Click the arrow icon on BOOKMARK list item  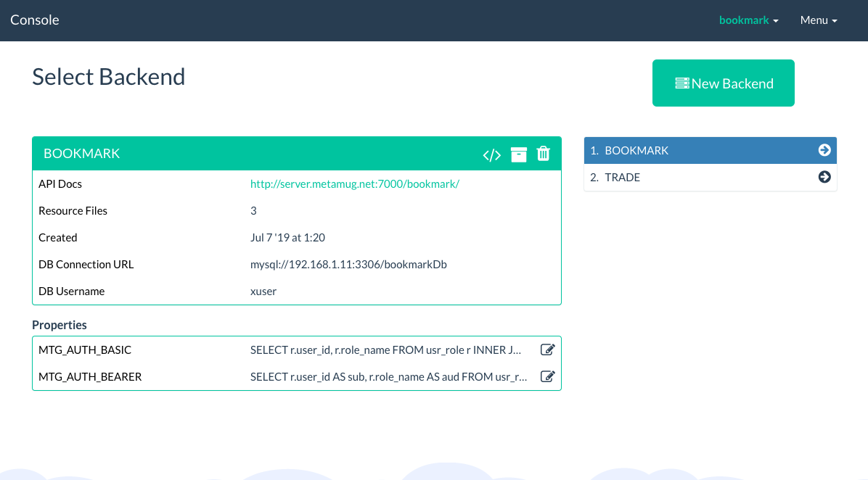coord(824,150)
